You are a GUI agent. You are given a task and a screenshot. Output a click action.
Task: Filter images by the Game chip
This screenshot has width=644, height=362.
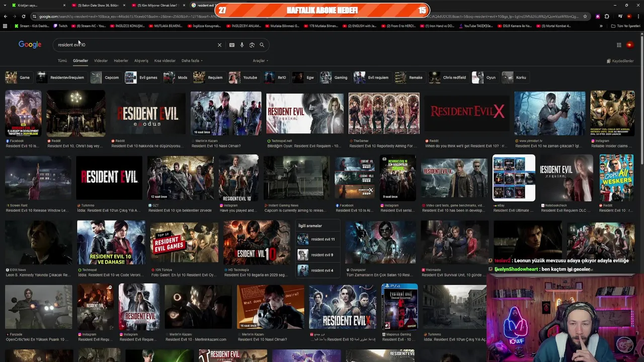[x=18, y=77]
